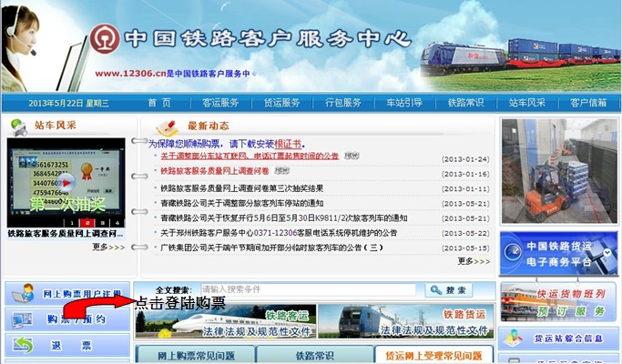Click the date 2013年5月22日 星期三

pyautogui.click(x=68, y=104)
